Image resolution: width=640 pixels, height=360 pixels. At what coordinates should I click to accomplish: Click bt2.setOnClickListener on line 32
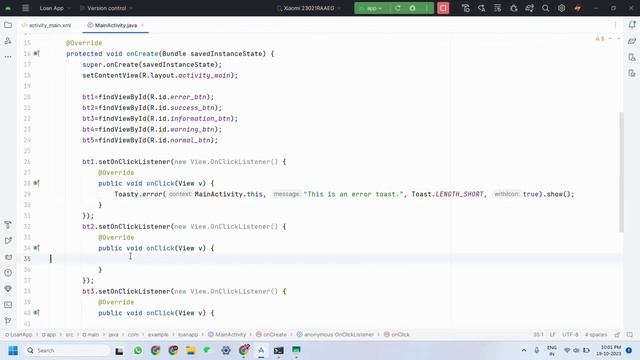tap(127, 227)
